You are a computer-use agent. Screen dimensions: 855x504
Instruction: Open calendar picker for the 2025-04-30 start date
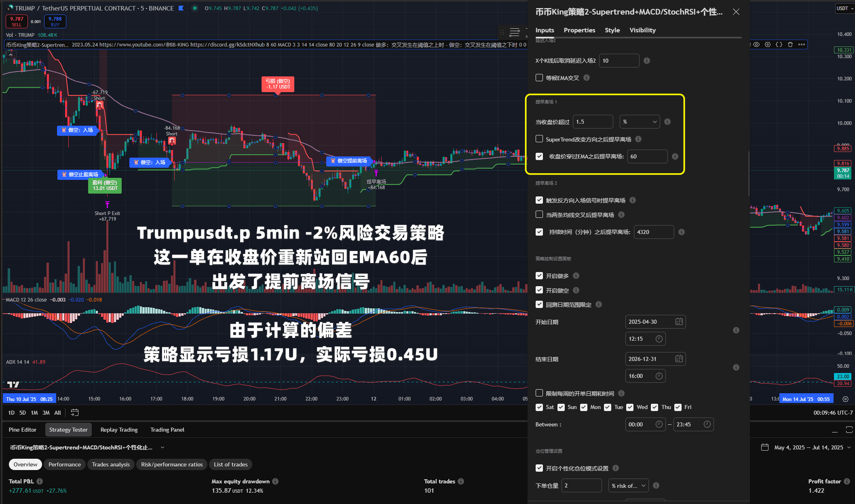[x=679, y=322]
